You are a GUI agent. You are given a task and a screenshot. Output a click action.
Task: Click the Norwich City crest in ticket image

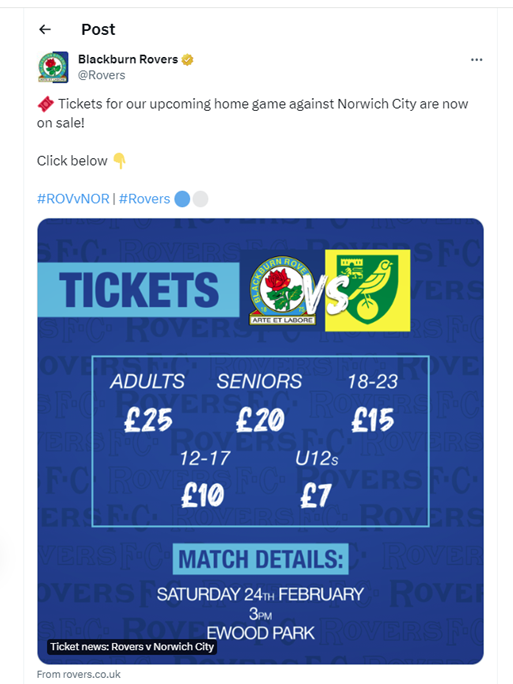[367, 290]
